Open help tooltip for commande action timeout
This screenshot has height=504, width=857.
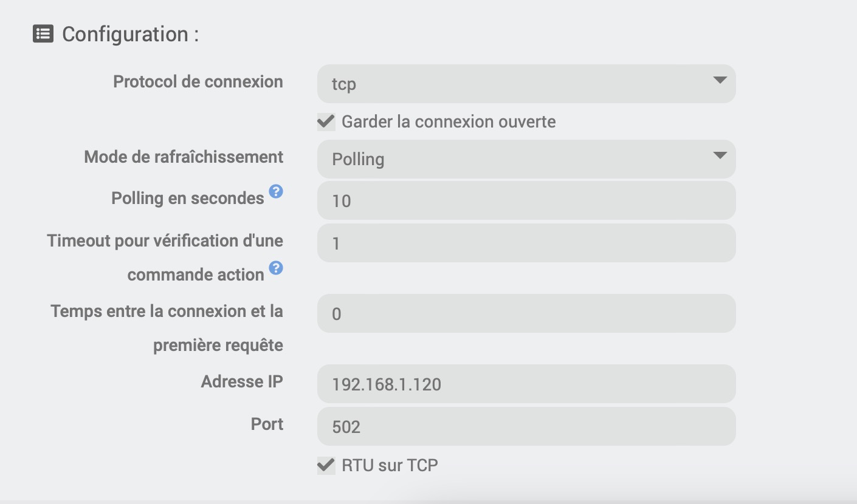(x=276, y=268)
